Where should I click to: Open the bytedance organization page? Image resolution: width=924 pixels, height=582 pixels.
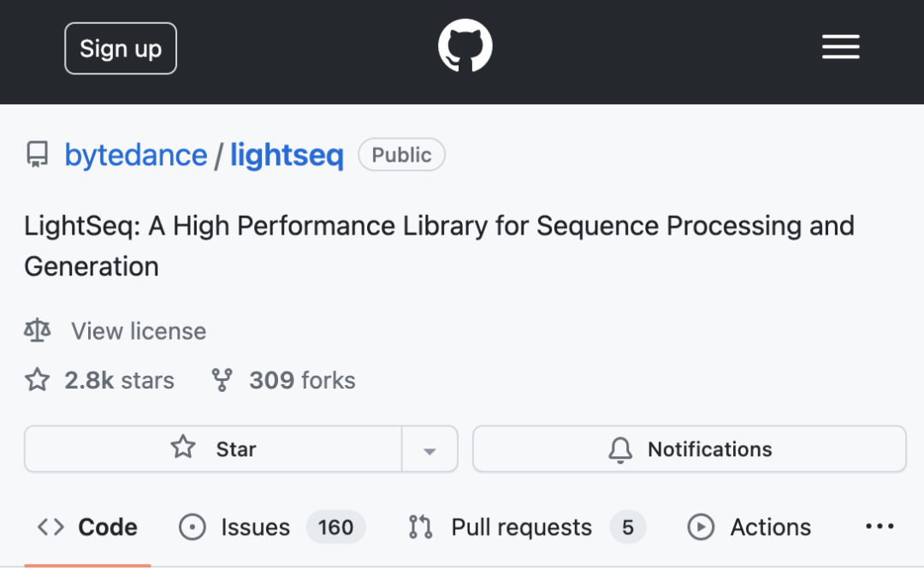(135, 154)
